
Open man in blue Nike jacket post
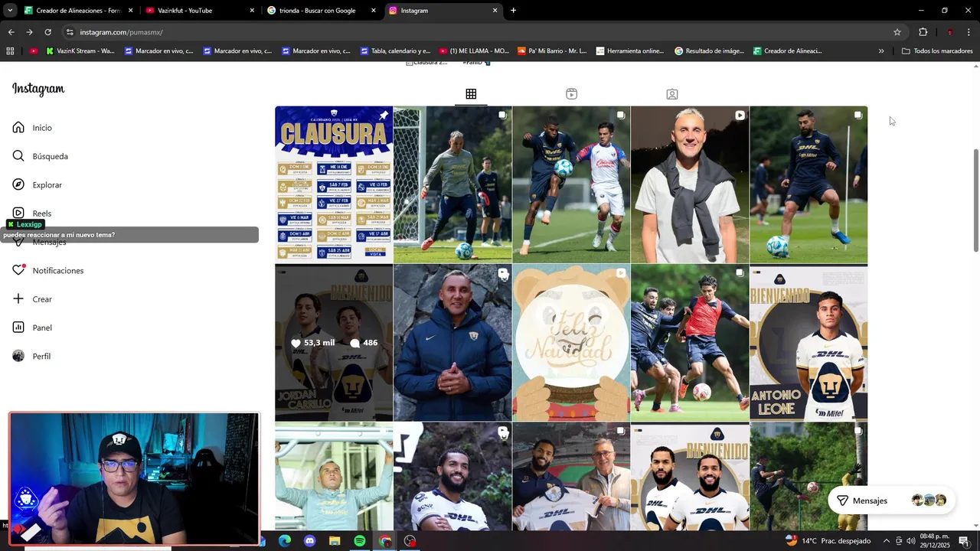coord(452,343)
